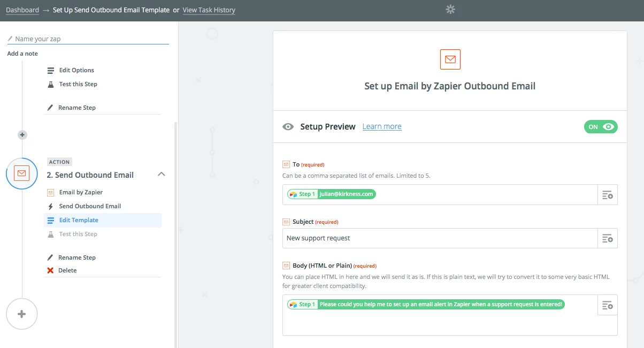Click the ACTION badge label
The image size is (644, 348).
59,162
